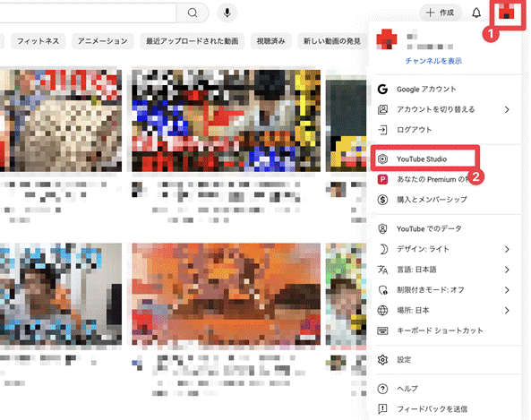The width and height of the screenshot is (531, 420).
Task: Open ヘルプ
Action: [407, 389]
